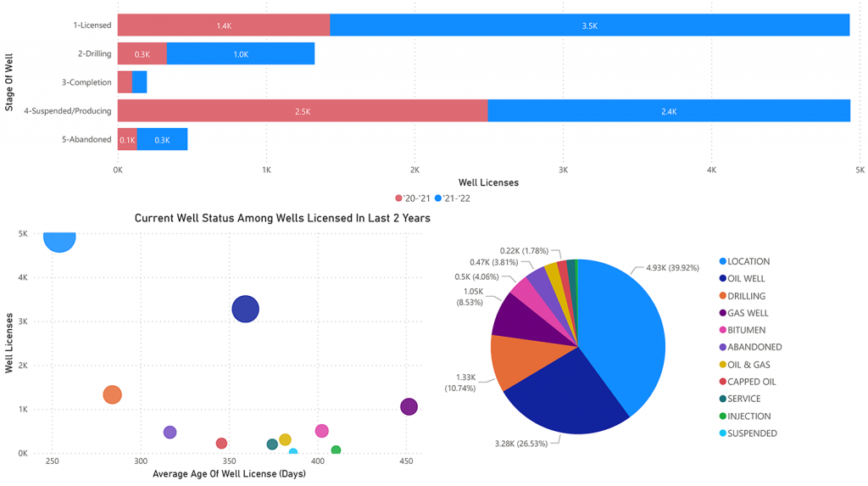Screen dimensions: 868x486
Task: Select the INJECTION legend entry
Action: pos(745,416)
